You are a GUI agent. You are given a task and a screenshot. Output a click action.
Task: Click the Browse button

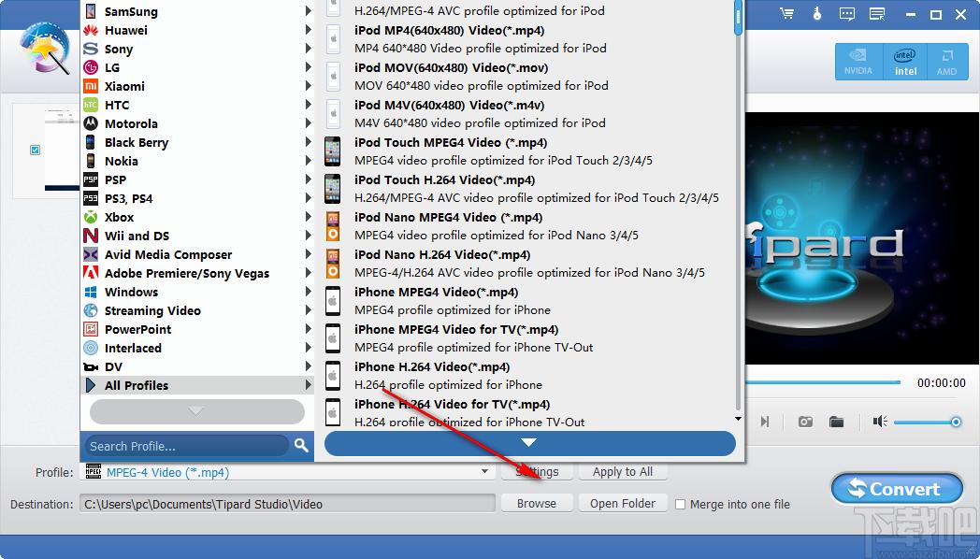(x=536, y=504)
